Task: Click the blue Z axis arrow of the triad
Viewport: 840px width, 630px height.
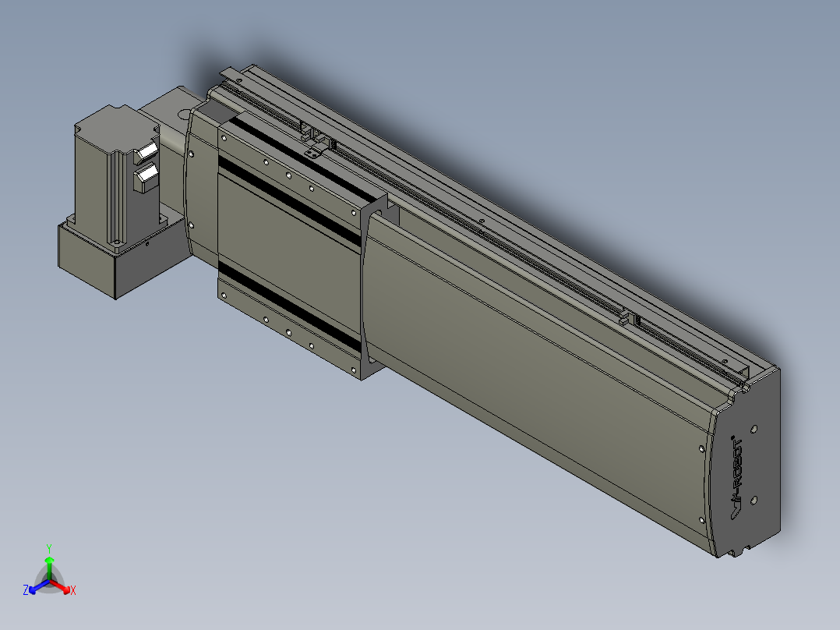Action: (37, 587)
